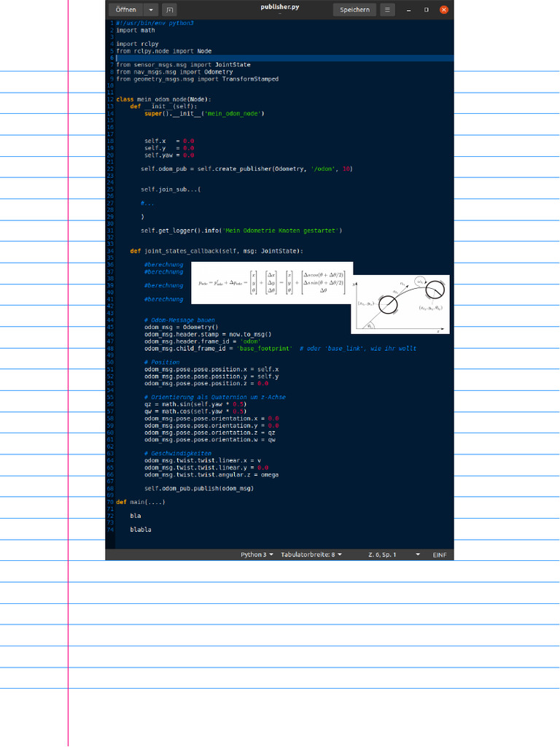Screen dimensions: 560x747
Task: Click the super().__init__ line
Action: tap(204, 113)
